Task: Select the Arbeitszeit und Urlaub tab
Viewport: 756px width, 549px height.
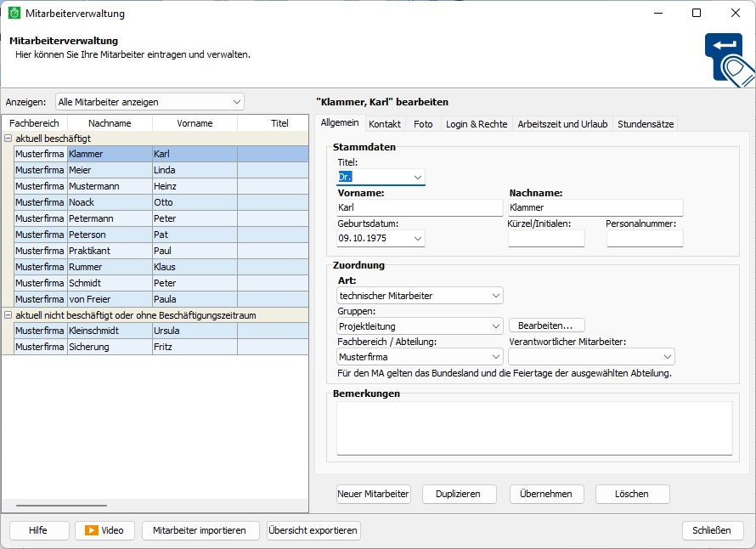Action: point(562,124)
